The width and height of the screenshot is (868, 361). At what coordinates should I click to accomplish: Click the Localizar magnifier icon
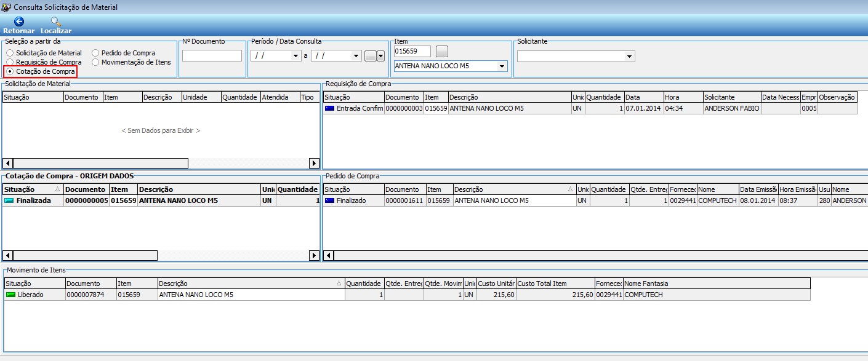pos(56,21)
